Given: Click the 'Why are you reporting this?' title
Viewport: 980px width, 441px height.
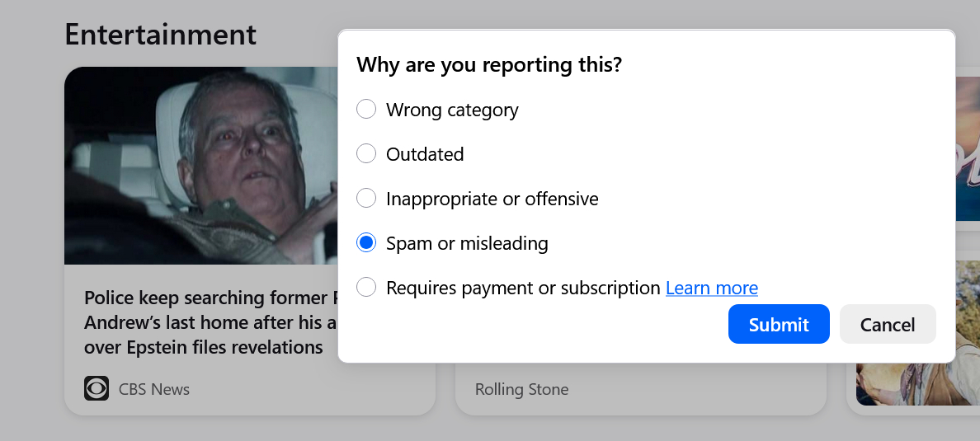Looking at the screenshot, I should click(488, 64).
